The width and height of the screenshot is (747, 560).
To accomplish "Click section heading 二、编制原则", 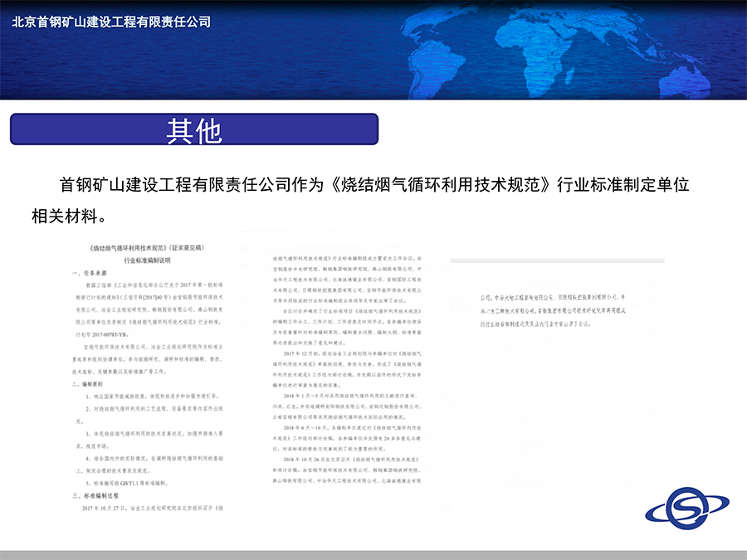I will pos(87,384).
